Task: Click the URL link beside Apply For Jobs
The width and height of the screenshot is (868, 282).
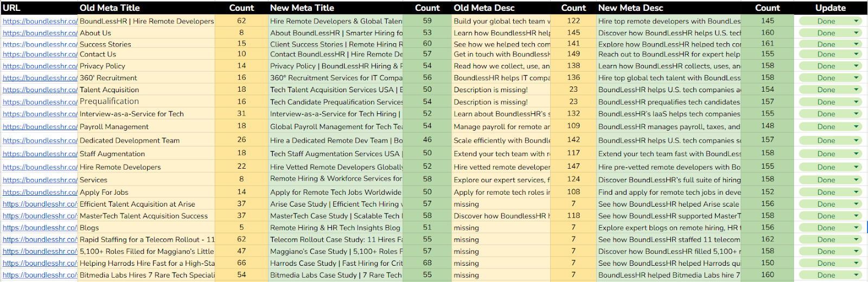Action: (40, 193)
